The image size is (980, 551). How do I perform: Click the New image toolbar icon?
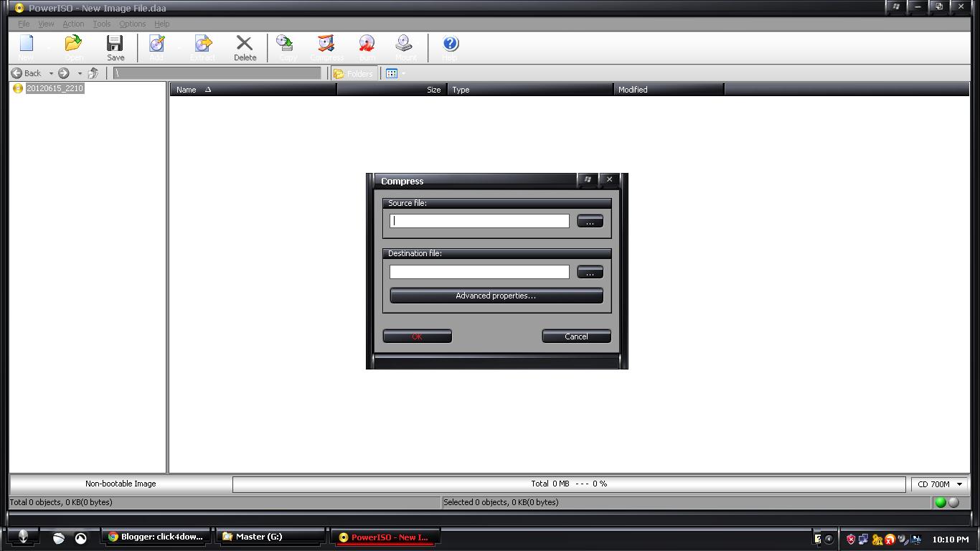27,48
